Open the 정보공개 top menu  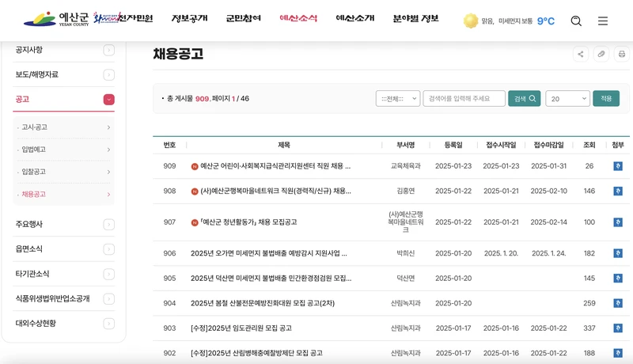point(189,18)
